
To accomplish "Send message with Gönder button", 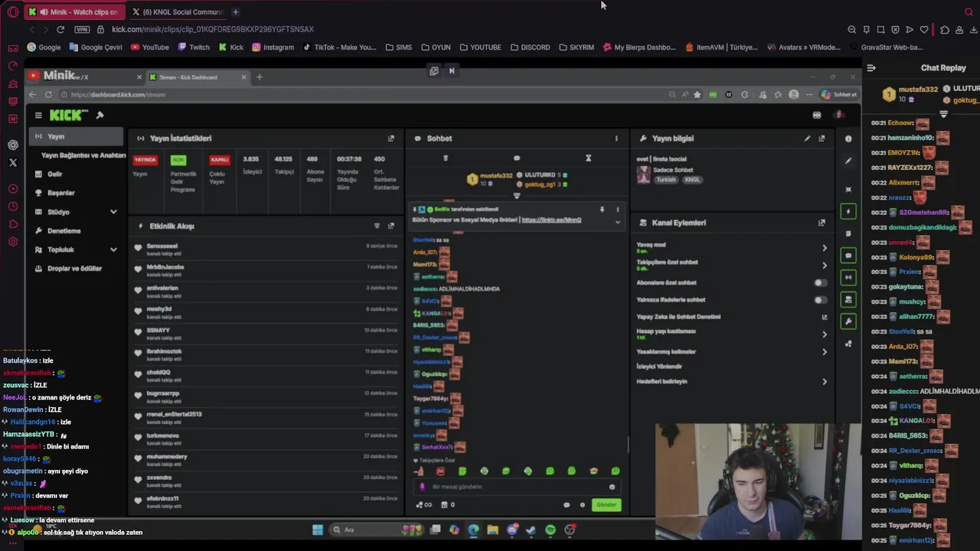I will (x=606, y=505).
